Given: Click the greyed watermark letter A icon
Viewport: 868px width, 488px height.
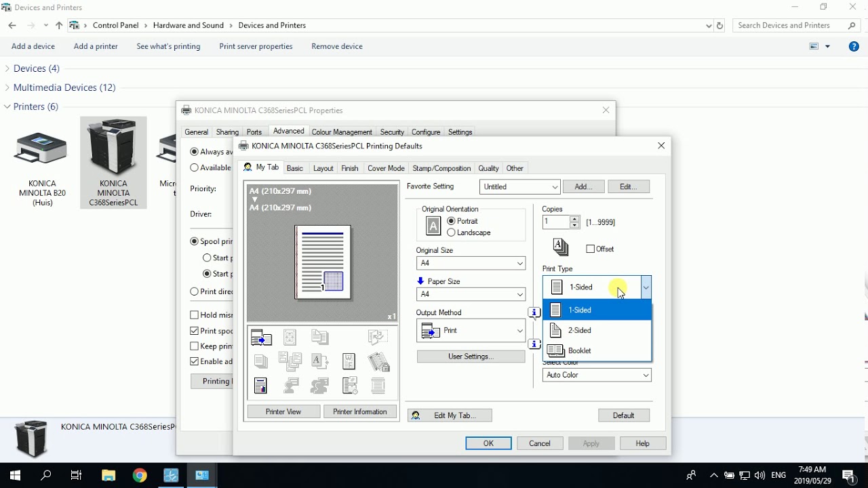Looking at the screenshot, I should click(x=320, y=361).
